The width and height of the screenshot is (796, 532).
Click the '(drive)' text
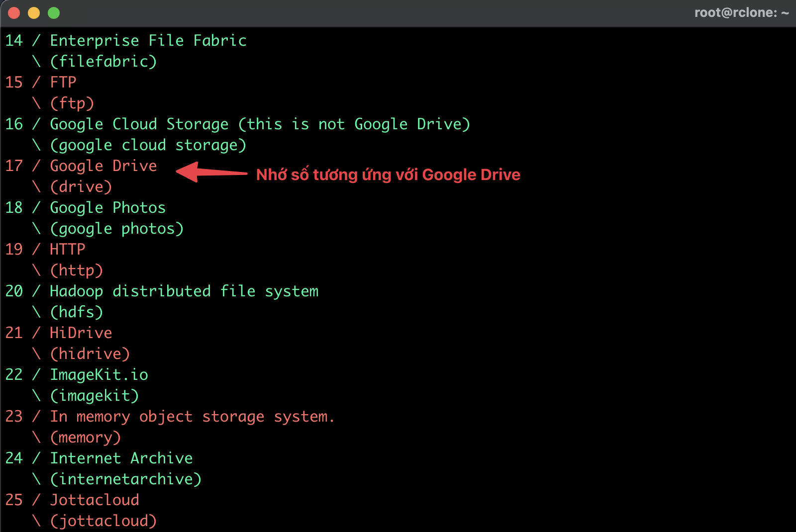[x=81, y=187]
